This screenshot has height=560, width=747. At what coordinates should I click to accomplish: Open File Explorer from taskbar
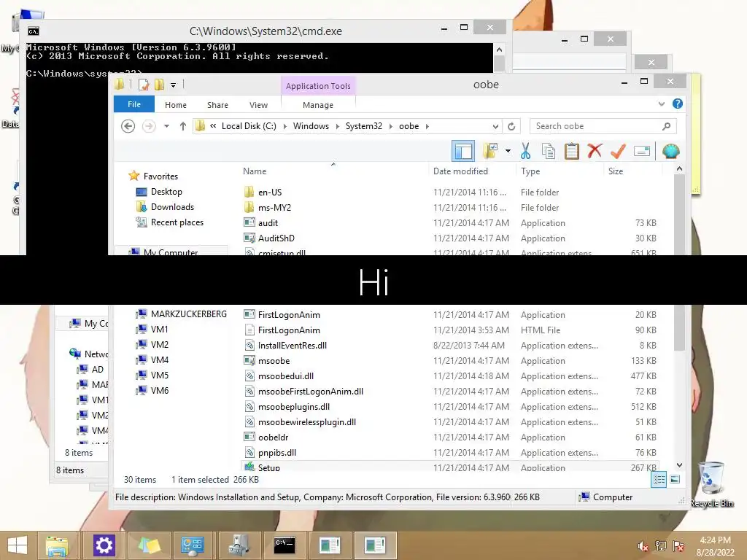tap(57, 545)
